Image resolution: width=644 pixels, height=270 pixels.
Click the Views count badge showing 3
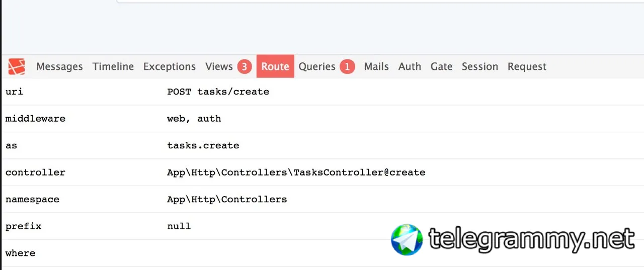click(x=245, y=66)
